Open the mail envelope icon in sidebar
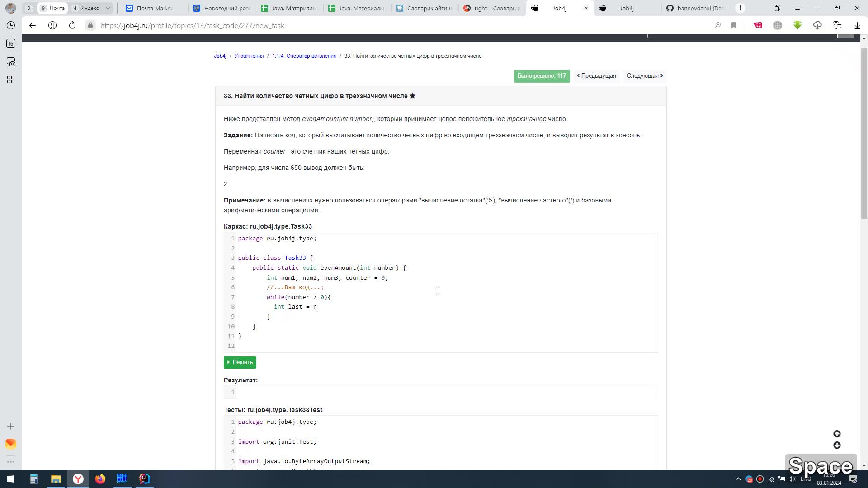 11,444
